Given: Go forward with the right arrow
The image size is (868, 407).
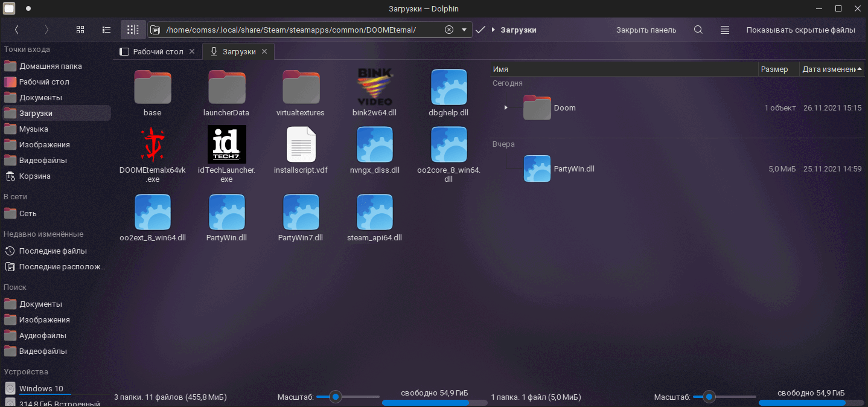Looking at the screenshot, I should coord(46,30).
